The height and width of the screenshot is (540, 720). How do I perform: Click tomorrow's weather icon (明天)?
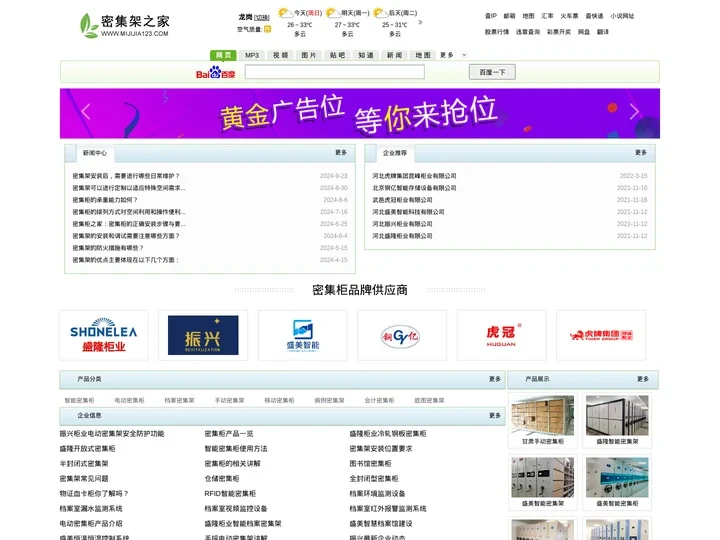pos(332,13)
